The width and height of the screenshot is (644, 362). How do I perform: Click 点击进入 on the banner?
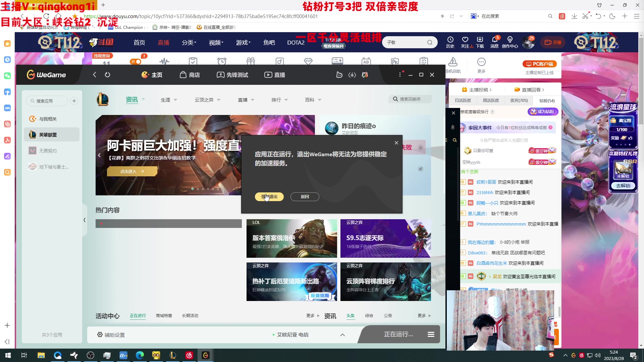[x=132, y=171]
